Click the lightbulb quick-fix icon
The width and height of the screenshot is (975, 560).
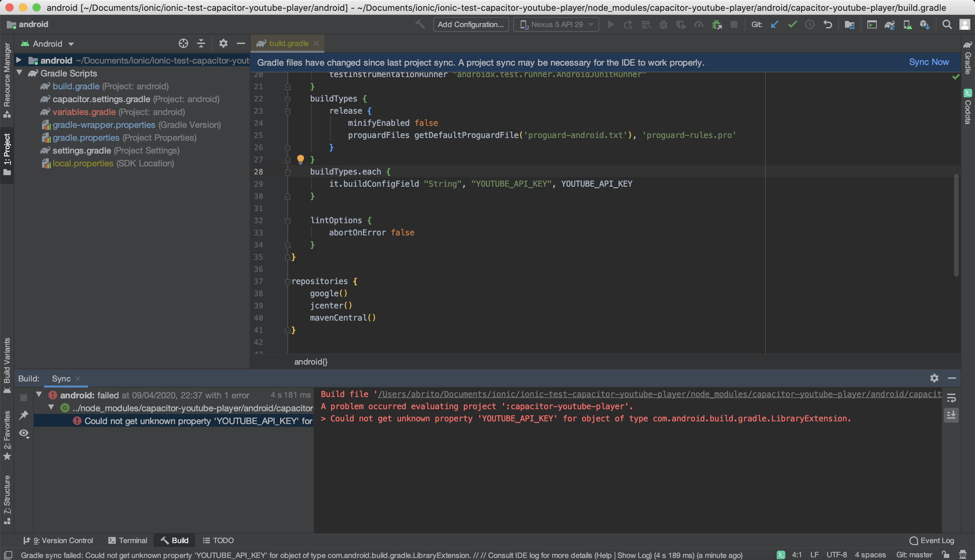pos(301,159)
